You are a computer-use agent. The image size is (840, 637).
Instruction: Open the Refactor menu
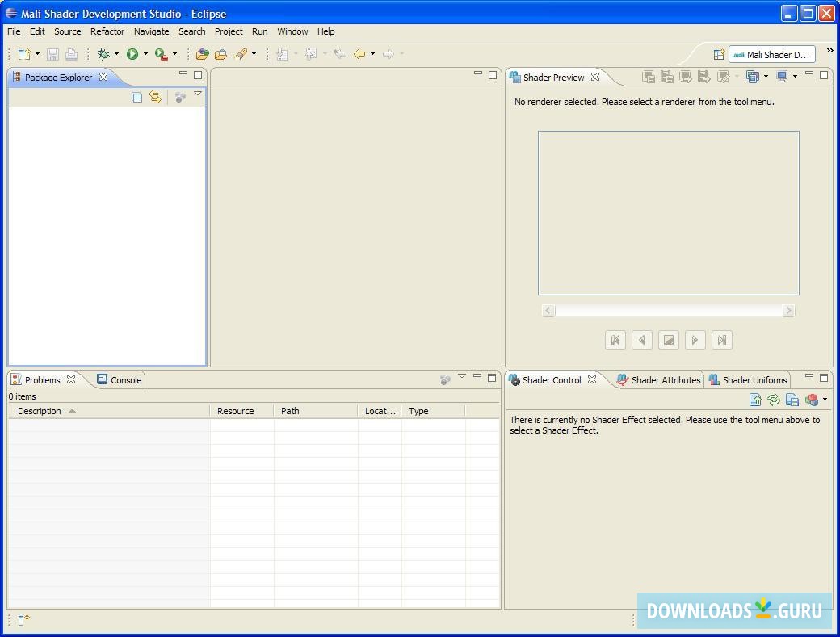(107, 31)
